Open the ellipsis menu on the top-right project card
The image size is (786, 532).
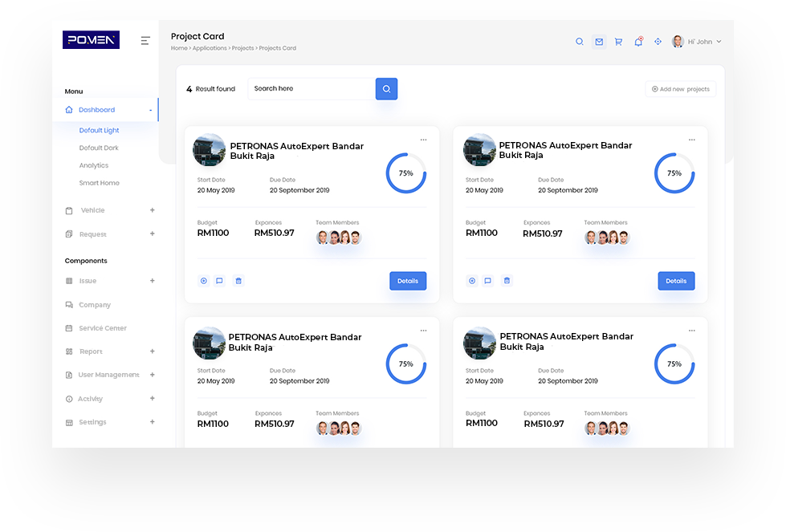[x=692, y=140]
